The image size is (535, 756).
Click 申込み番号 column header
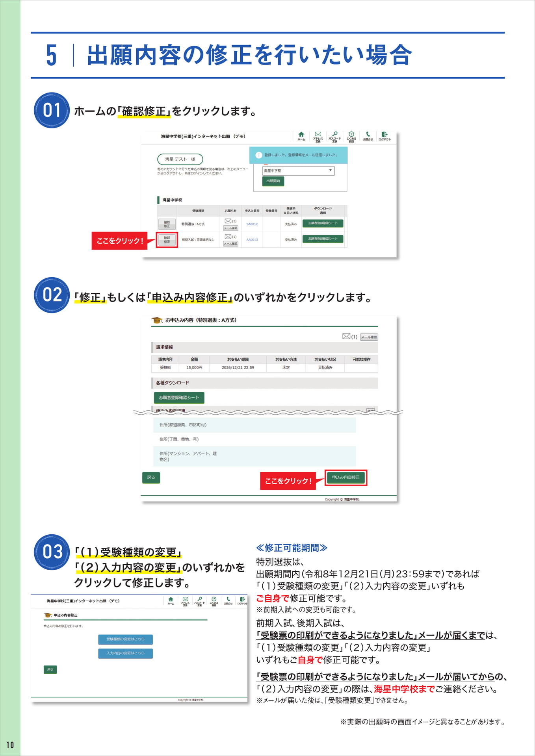[252, 211]
